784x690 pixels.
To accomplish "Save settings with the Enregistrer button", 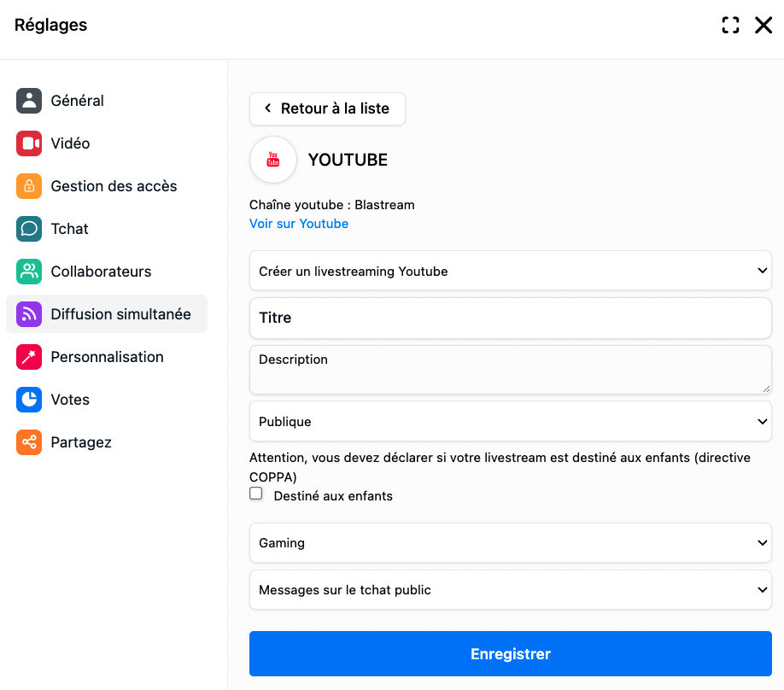I will pyautogui.click(x=511, y=653).
